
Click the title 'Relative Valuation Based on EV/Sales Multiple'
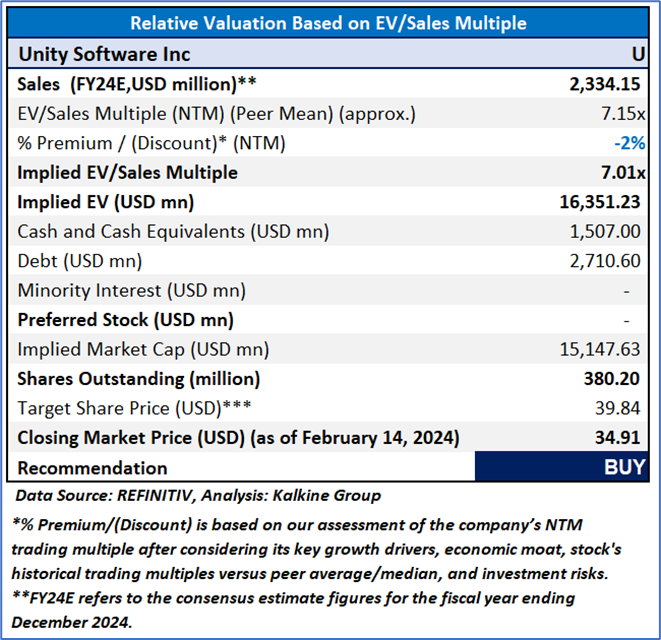tap(328, 23)
